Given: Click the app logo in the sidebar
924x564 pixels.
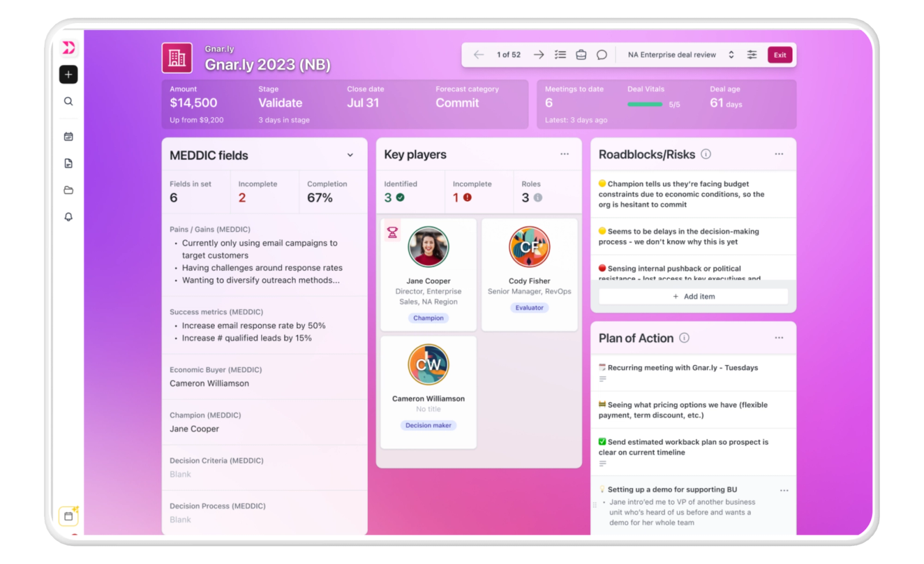Looking at the screenshot, I should click(69, 47).
